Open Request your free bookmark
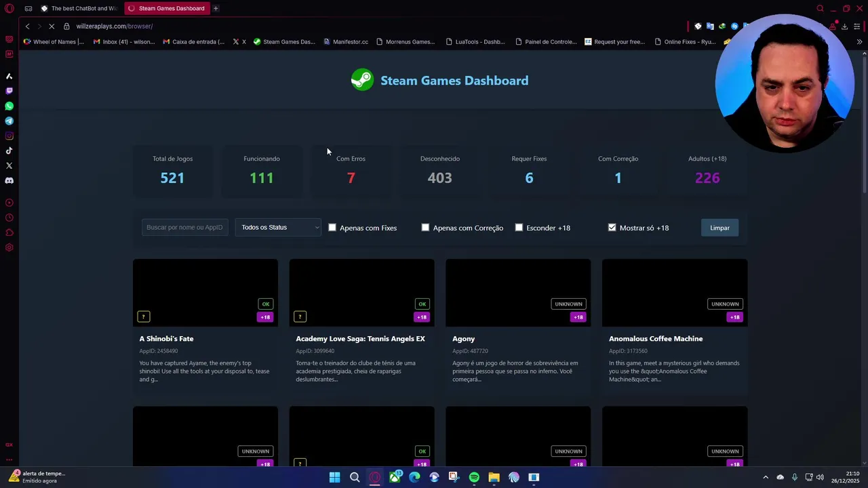The width and height of the screenshot is (868, 488). [615, 41]
